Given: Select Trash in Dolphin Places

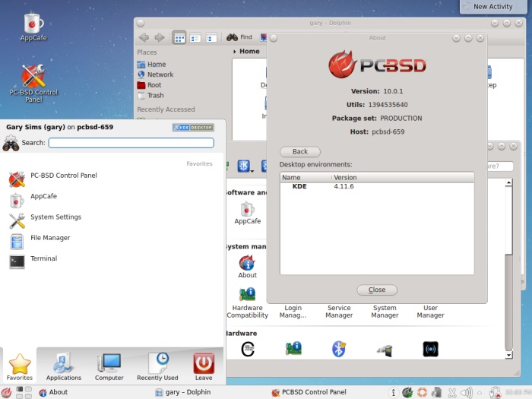Looking at the screenshot, I should 150,95.
